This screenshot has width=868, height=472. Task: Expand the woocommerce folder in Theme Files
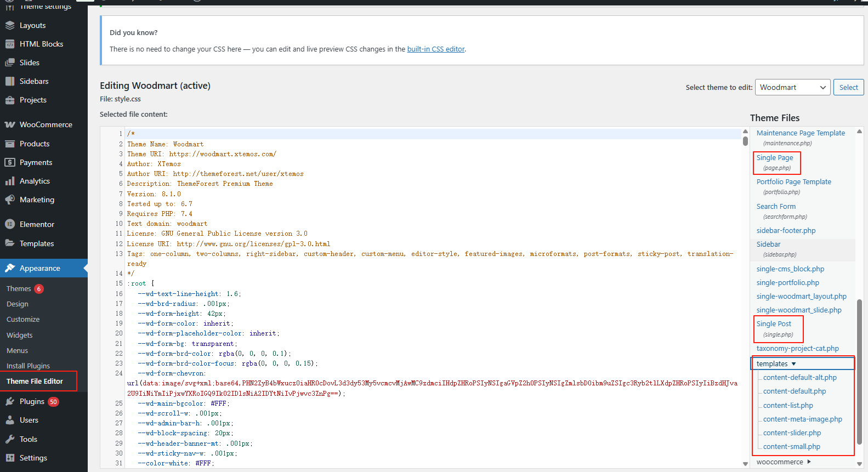coord(784,462)
